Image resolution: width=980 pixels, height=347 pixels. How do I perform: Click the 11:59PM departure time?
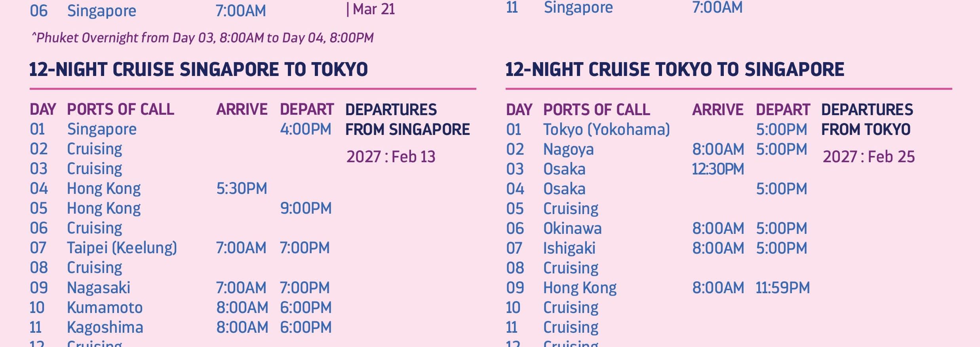pos(783,288)
